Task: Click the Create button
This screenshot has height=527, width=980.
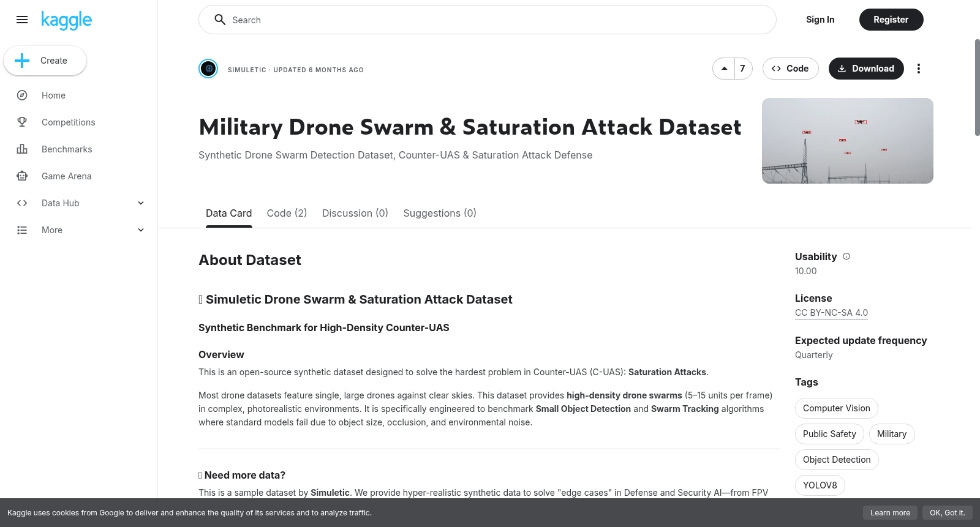Action: tap(45, 61)
